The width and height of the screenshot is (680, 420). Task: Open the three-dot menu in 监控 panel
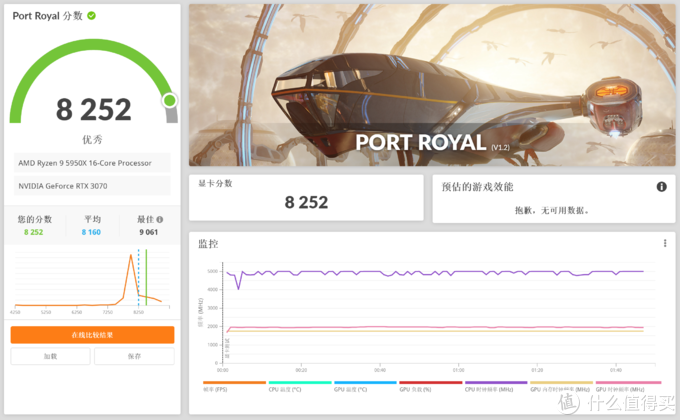(665, 243)
